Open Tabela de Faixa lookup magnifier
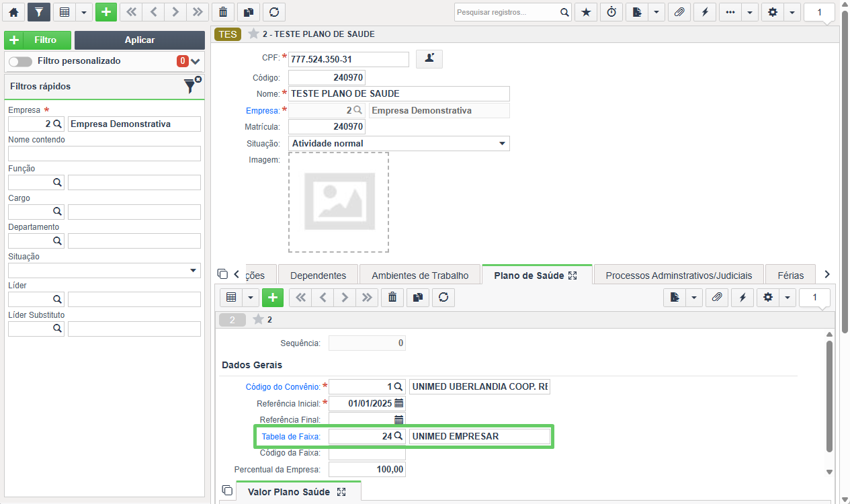 [x=398, y=436]
